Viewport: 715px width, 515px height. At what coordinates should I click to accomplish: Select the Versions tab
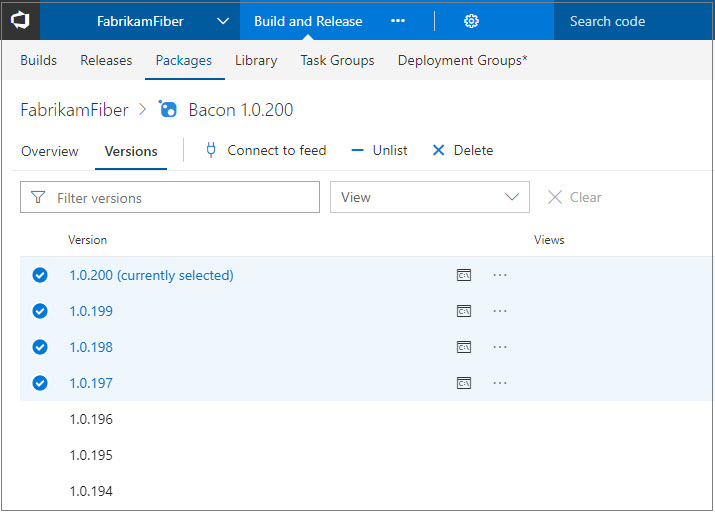pyautogui.click(x=131, y=151)
